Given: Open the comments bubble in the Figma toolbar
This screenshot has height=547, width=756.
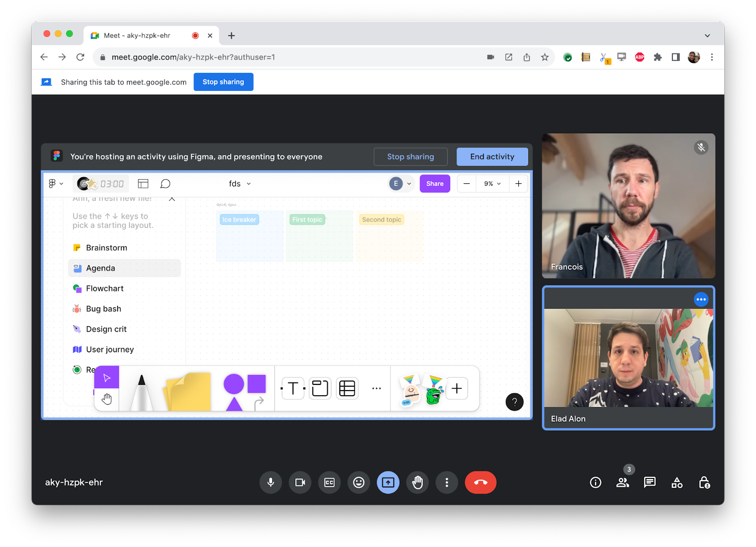Looking at the screenshot, I should coord(165,183).
